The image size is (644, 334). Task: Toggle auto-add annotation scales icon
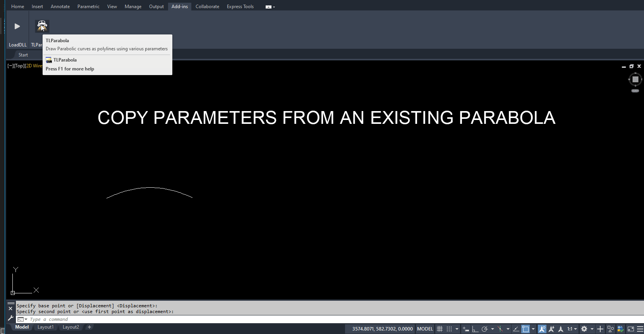click(551, 329)
